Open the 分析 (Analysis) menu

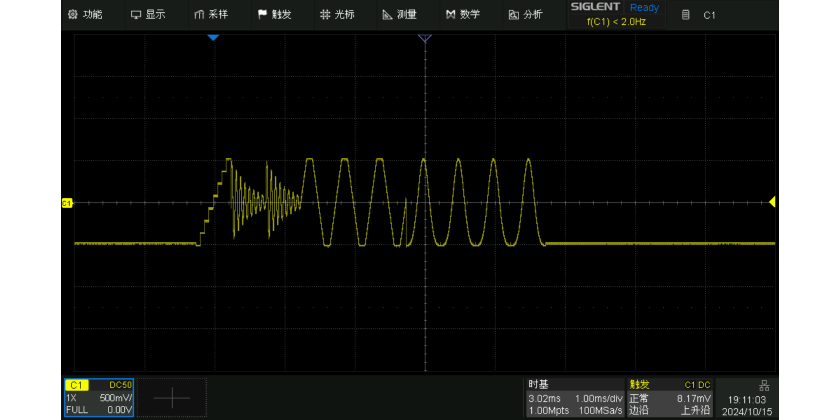click(x=526, y=15)
